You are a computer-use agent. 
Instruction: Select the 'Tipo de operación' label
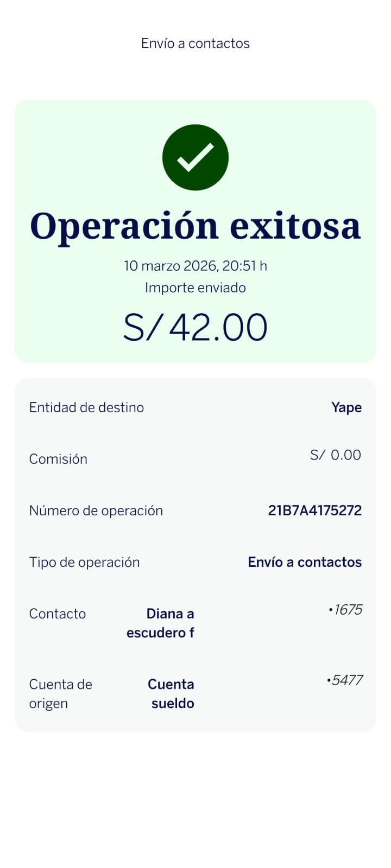tap(85, 562)
